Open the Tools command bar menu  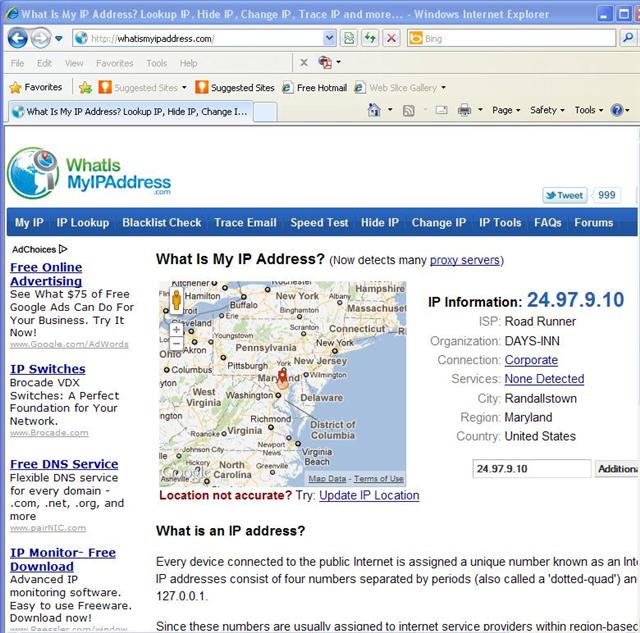(589, 110)
